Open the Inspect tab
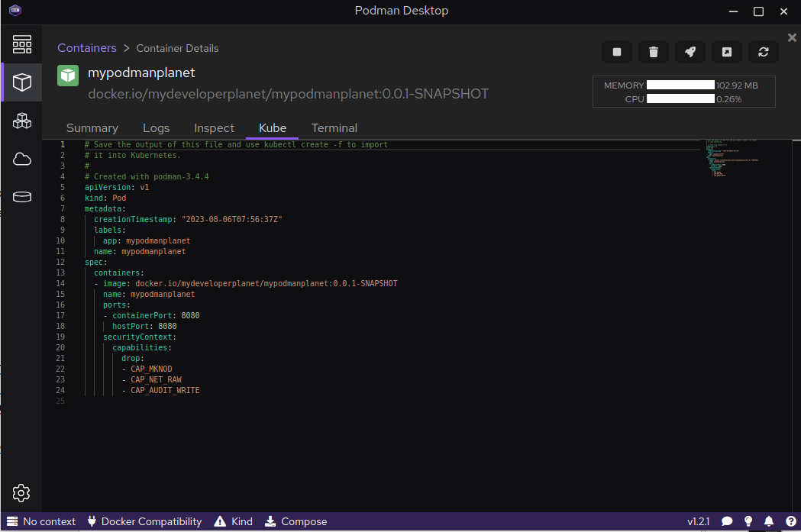The image size is (801, 532). point(214,128)
